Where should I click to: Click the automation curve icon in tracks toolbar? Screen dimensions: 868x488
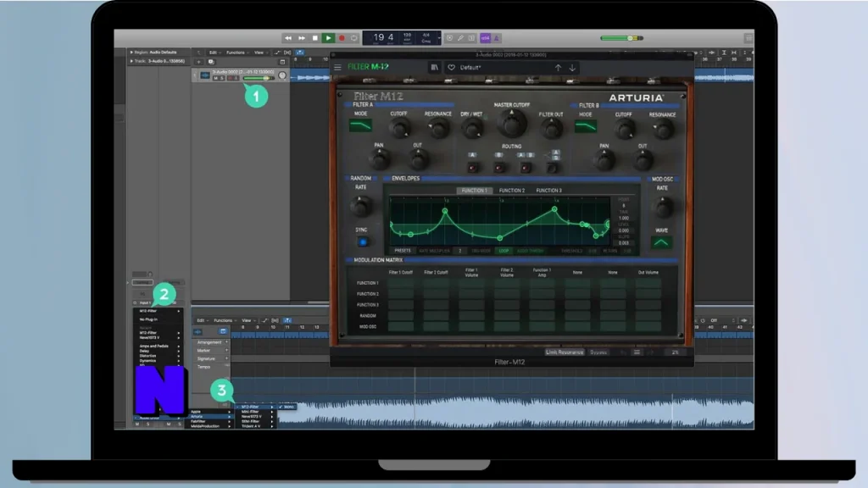point(278,53)
